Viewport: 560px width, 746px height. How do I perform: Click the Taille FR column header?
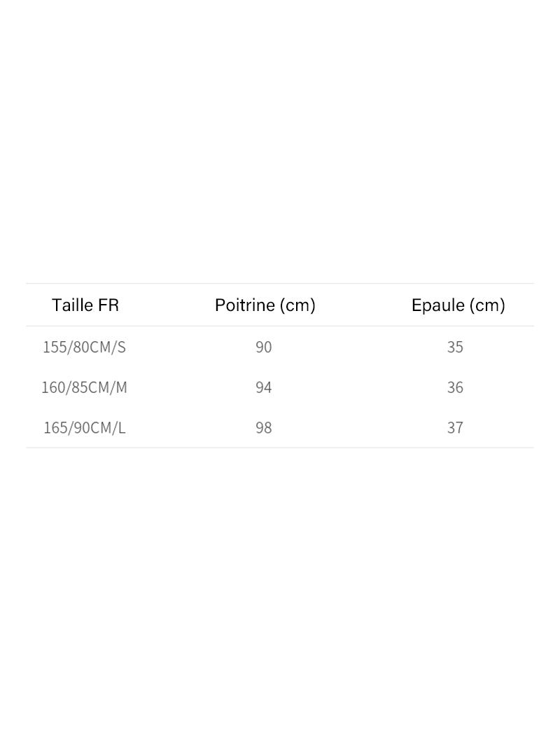pos(85,305)
